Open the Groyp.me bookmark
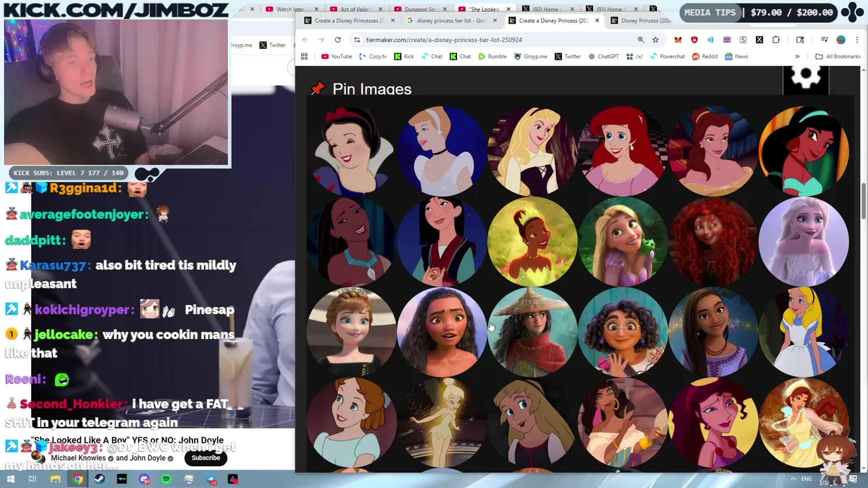The height and width of the screenshot is (488, 868). [x=530, y=56]
